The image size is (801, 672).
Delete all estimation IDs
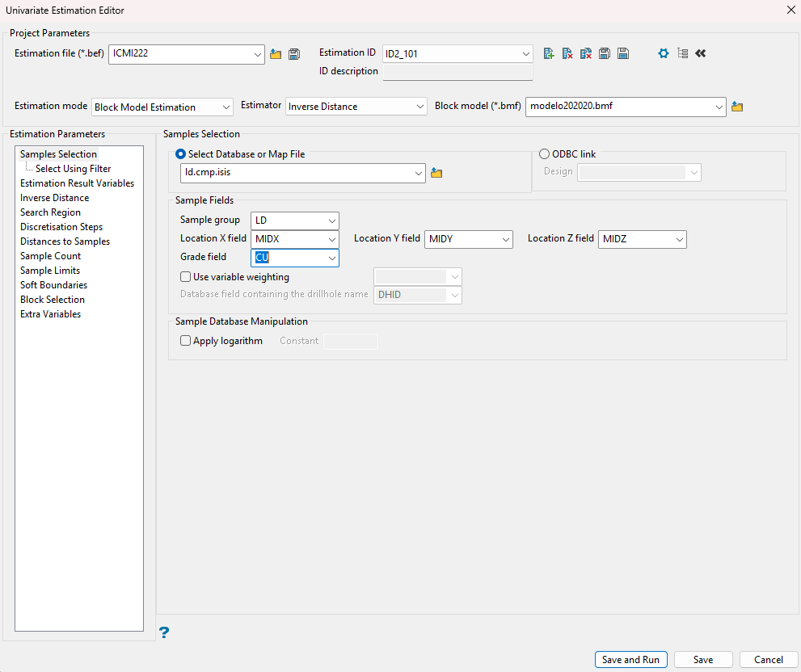tap(586, 53)
